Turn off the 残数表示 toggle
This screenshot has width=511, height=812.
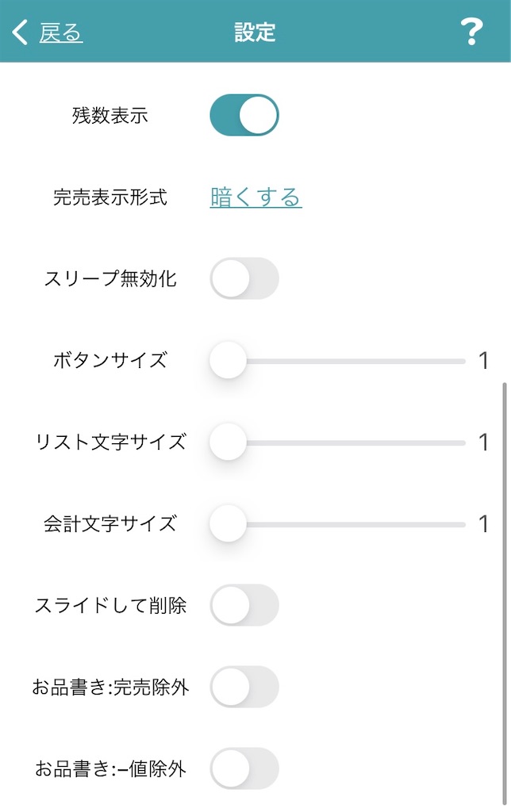[244, 113]
